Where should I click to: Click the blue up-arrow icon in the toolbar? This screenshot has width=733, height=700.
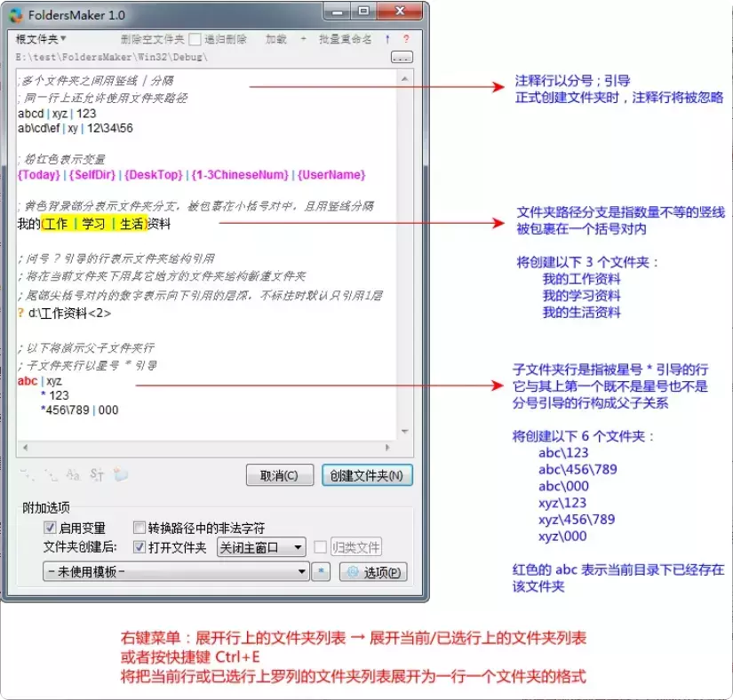(387, 39)
